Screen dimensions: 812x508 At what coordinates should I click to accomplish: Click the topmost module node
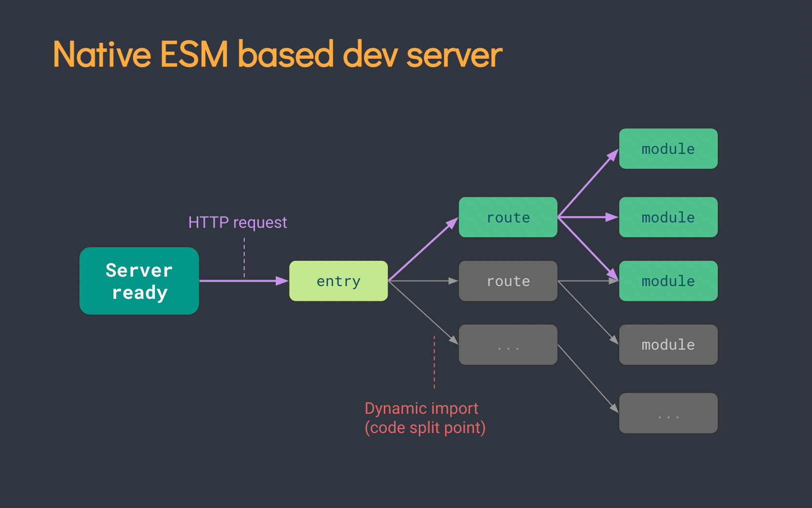(x=668, y=148)
